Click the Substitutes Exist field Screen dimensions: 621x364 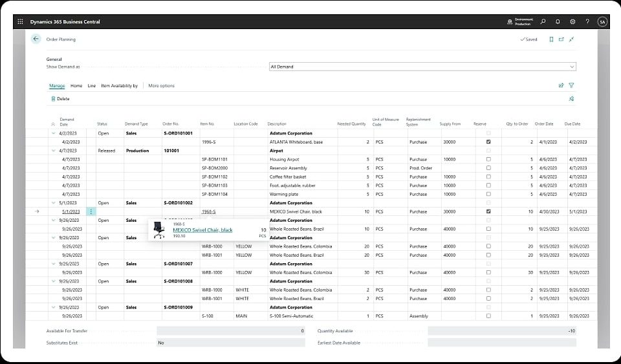[231, 343]
